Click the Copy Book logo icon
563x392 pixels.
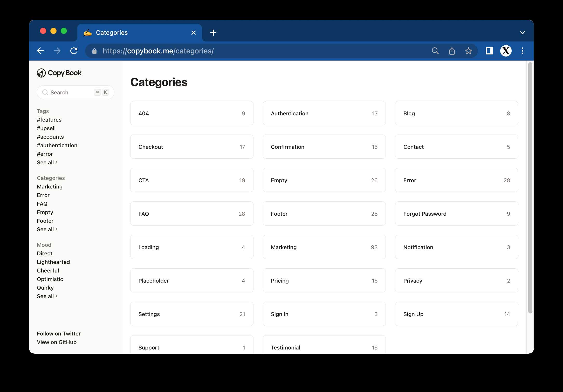[x=41, y=73]
